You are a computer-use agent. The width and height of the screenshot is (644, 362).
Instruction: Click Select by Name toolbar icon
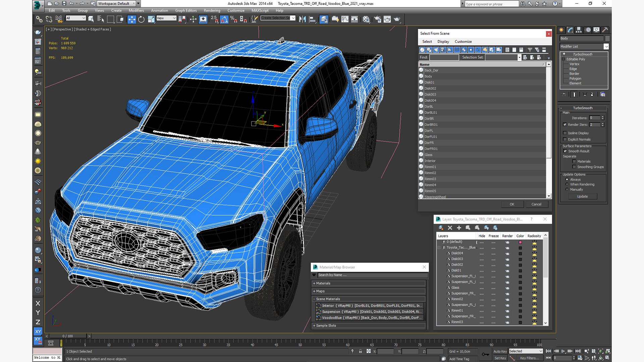pyautogui.click(x=100, y=19)
